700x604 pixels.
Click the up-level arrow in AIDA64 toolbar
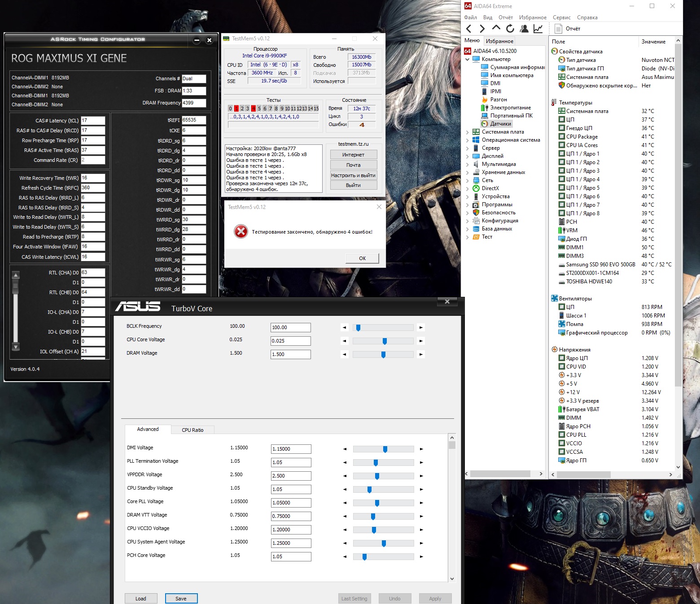click(496, 29)
